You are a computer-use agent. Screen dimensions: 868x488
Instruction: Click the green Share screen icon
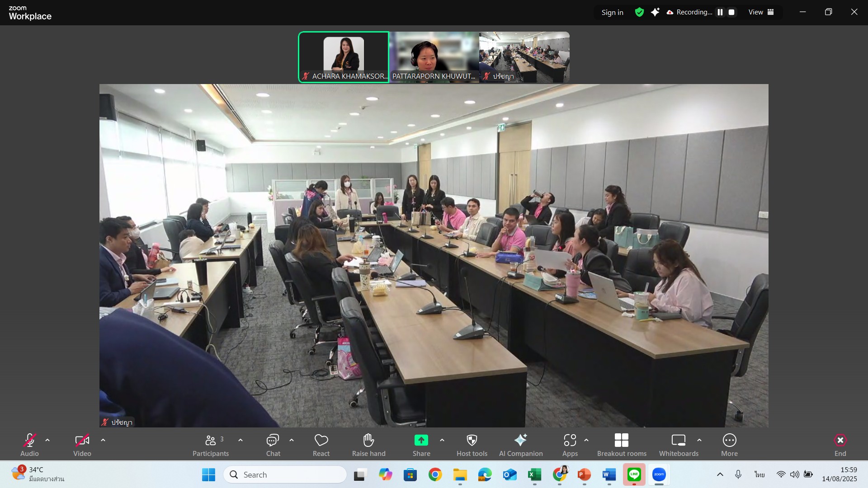[421, 441]
